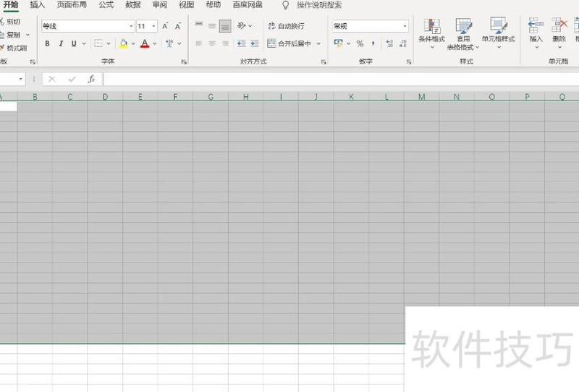The image size is (579, 392).
Task: Click the phonetic guide (文) icon
Action: [x=169, y=43]
